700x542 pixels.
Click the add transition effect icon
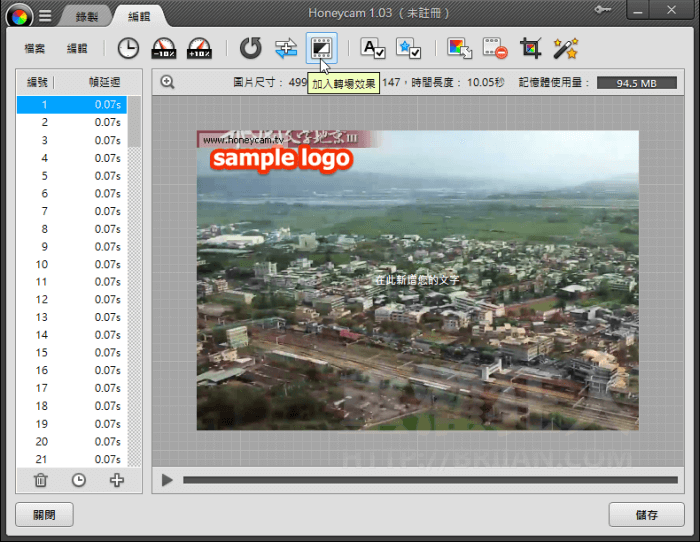(x=322, y=47)
